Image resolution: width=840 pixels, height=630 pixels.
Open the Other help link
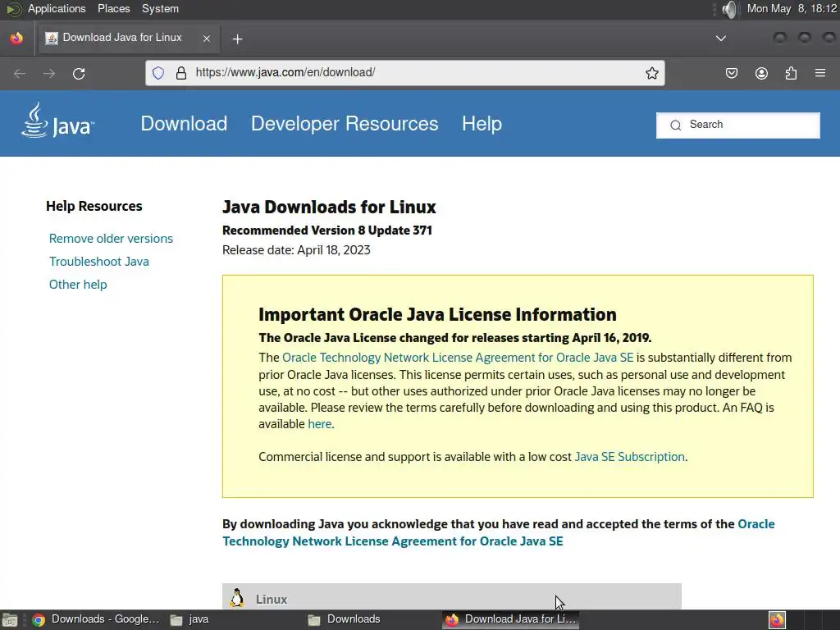[78, 285]
